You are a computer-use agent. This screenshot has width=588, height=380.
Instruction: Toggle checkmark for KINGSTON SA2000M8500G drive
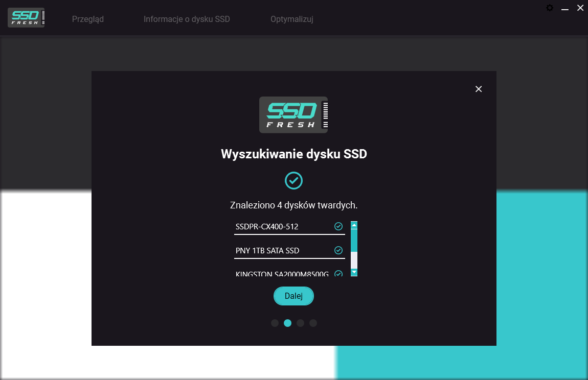[x=338, y=274]
